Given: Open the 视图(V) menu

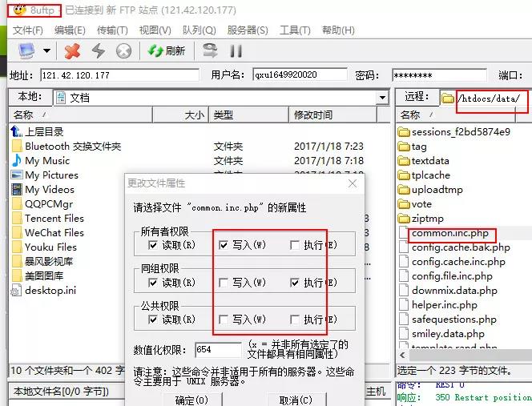Looking at the screenshot, I should coord(155,30).
